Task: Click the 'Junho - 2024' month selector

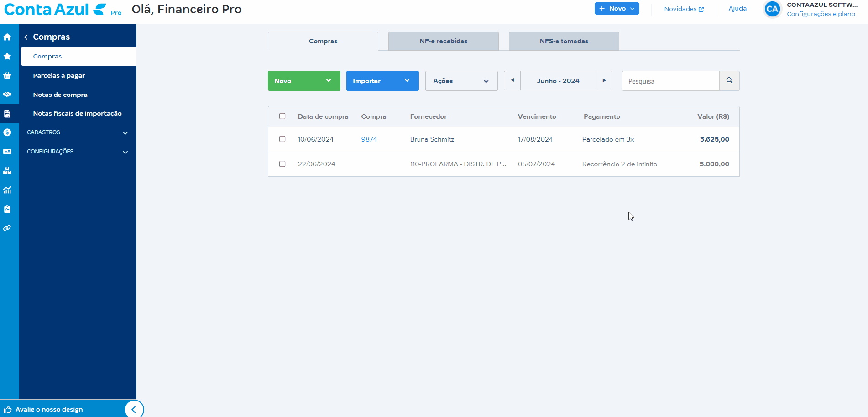Action: [x=558, y=81]
